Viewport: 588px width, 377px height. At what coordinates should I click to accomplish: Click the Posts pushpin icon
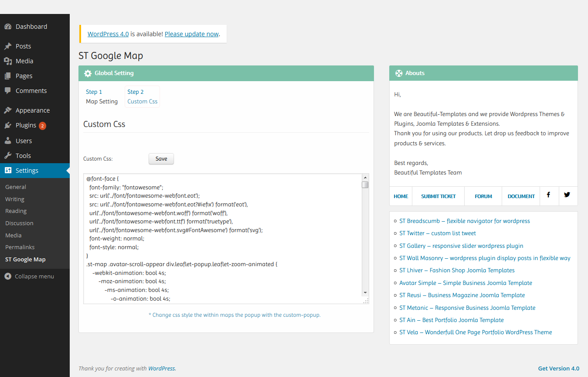tap(8, 46)
